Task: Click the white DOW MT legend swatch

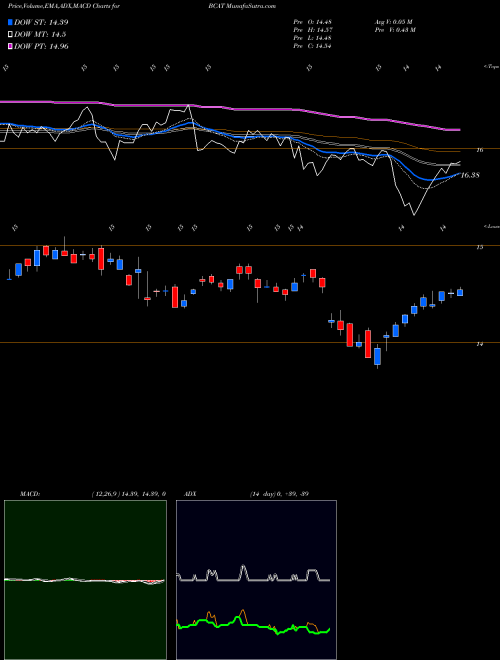Action: click(x=10, y=35)
